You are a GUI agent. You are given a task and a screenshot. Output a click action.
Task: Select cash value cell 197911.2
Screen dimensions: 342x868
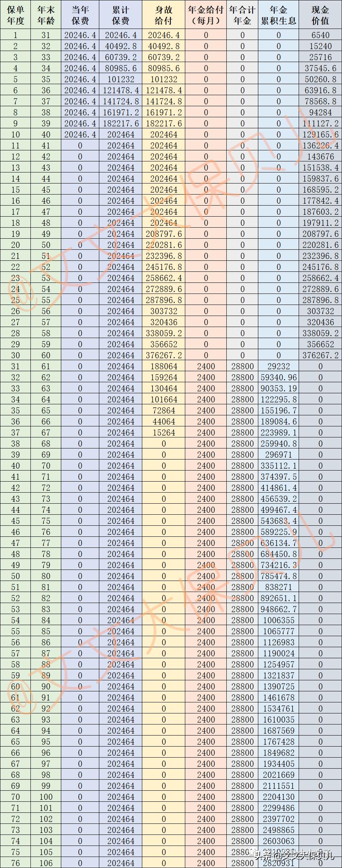pos(320,223)
